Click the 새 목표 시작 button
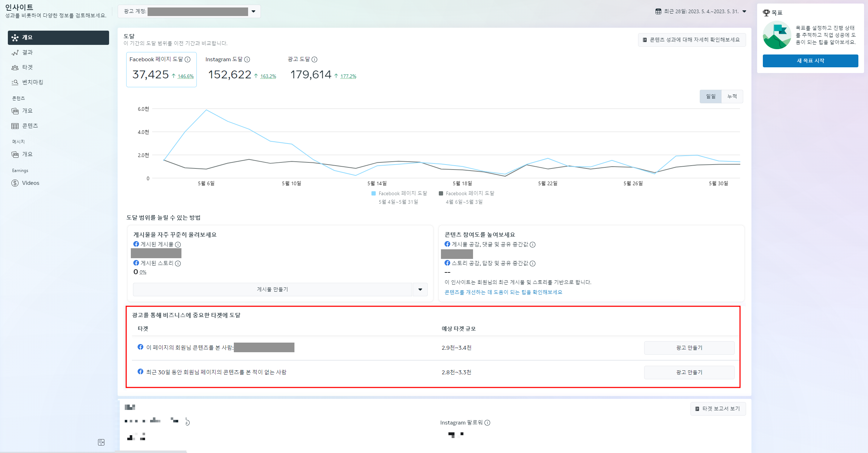The height and width of the screenshot is (453, 868). click(x=810, y=61)
